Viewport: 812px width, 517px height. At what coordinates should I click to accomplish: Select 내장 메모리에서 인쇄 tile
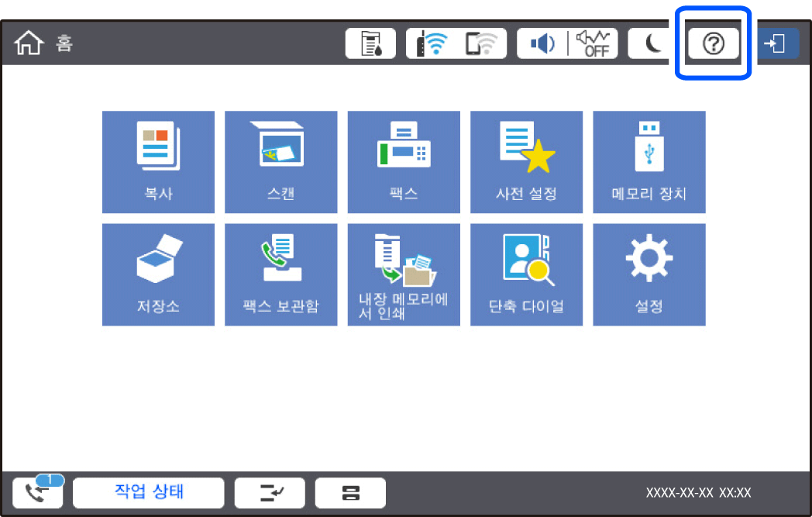[404, 274]
